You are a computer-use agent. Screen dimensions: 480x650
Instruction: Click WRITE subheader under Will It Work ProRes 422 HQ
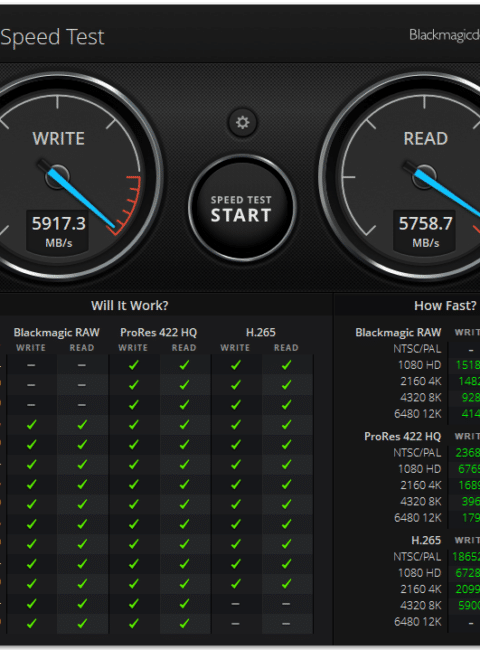coord(133,348)
